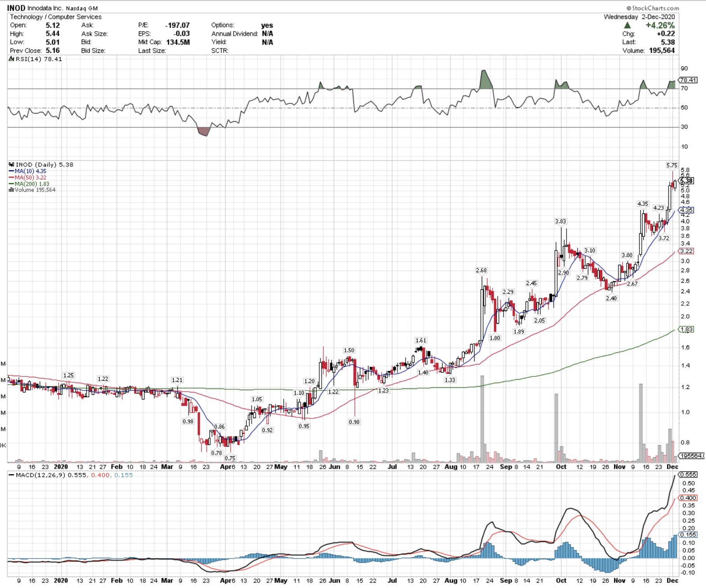
Task: Click the 0.75 April low annotation
Action: (x=230, y=458)
